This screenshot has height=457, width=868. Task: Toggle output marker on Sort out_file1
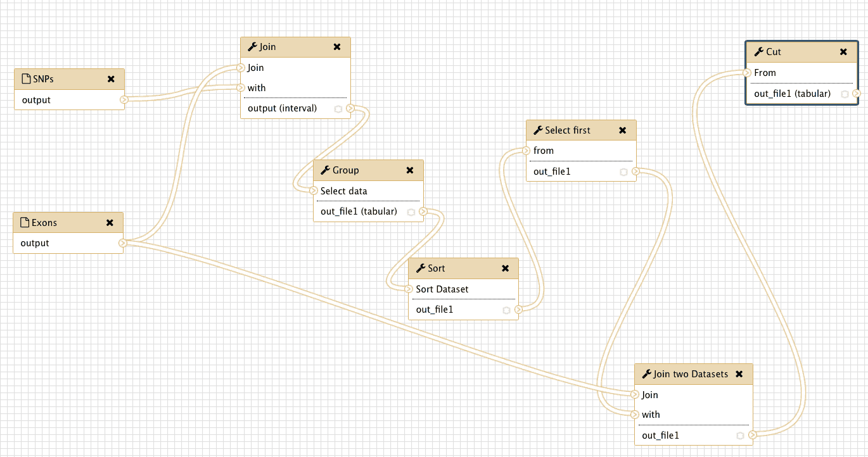point(506,310)
